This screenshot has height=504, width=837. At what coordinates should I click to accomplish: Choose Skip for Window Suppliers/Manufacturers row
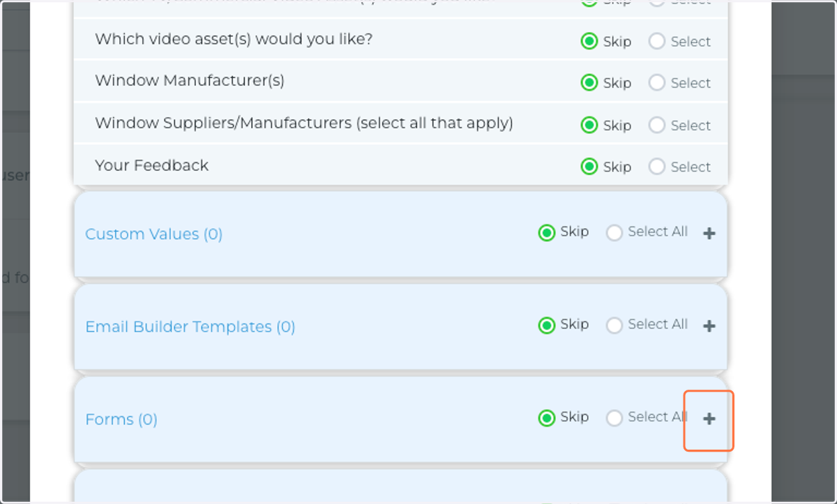coord(589,125)
